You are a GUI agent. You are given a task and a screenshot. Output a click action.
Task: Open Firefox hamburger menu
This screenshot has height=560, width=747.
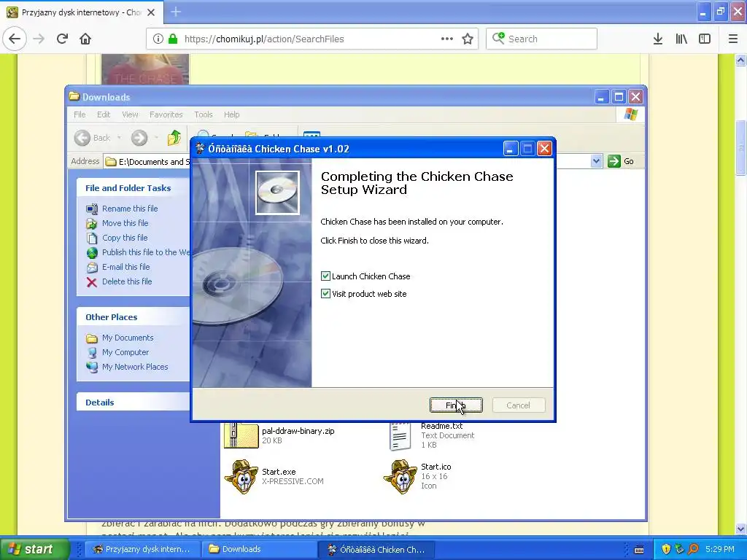(x=733, y=39)
